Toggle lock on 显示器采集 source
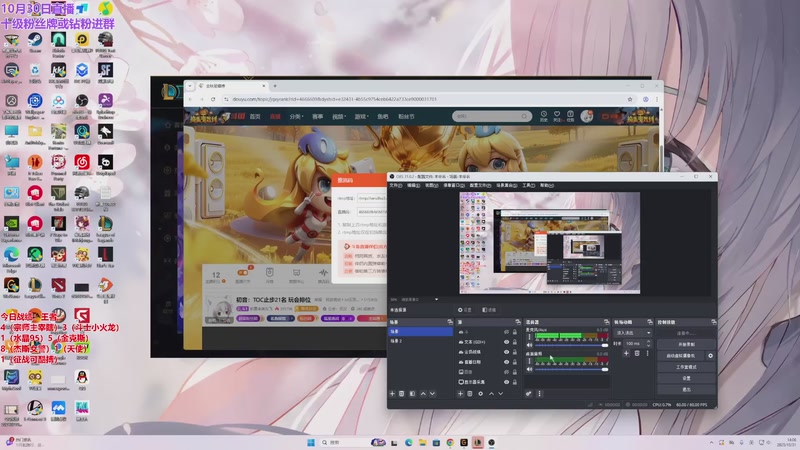 (x=515, y=382)
